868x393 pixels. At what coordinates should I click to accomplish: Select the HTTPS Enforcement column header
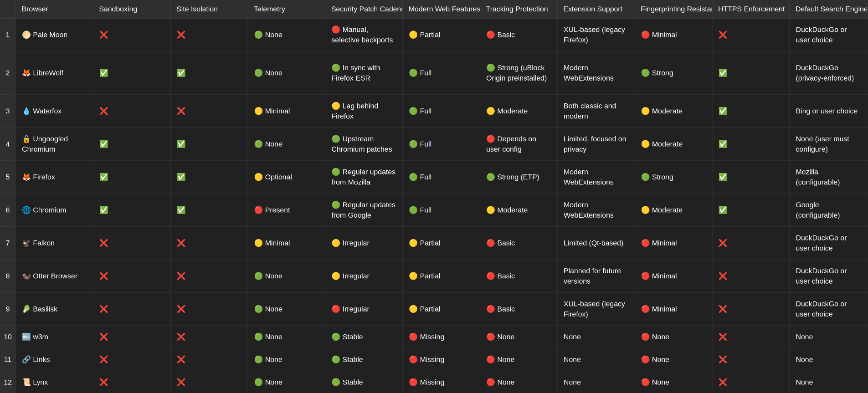pos(751,9)
